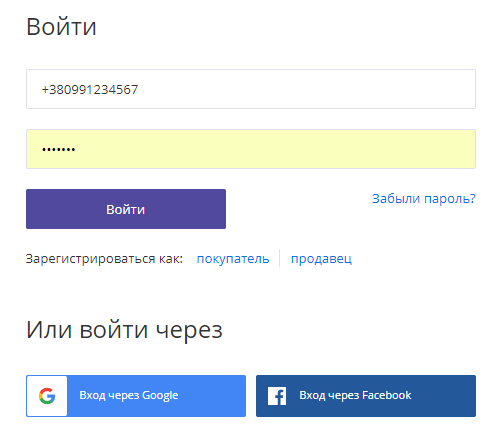Register as покупатель
This screenshot has height=434, width=501.
(x=233, y=259)
